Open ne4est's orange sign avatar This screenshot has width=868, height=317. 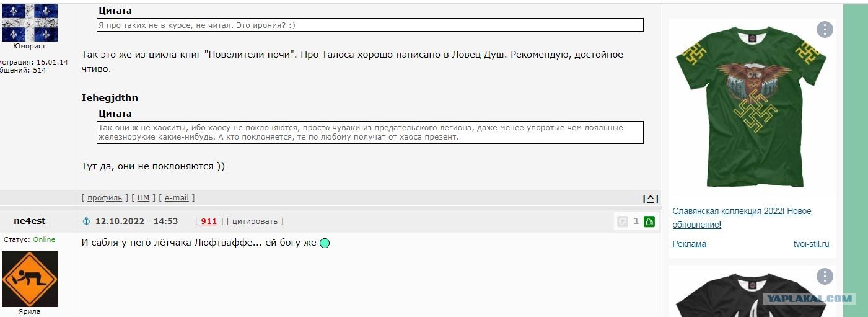point(30,279)
